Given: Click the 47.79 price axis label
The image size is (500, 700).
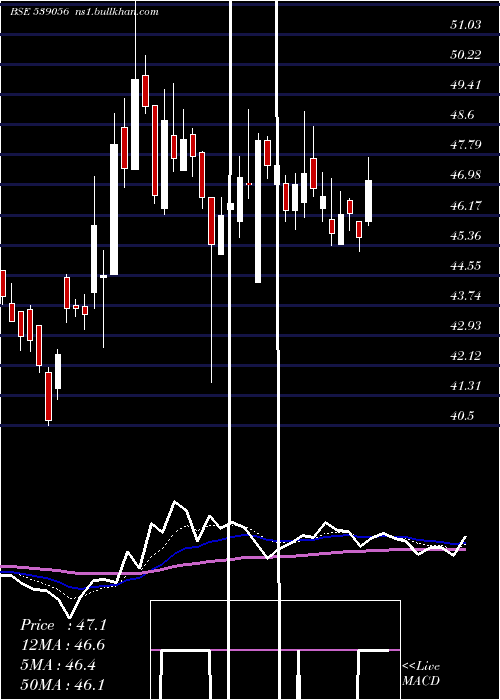Looking at the screenshot, I should pyautogui.click(x=466, y=145).
